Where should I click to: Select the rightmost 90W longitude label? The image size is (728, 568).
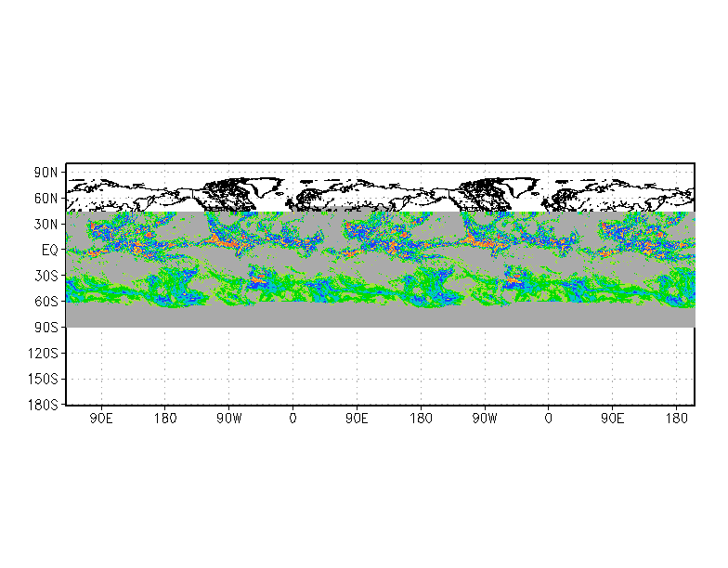(485, 419)
